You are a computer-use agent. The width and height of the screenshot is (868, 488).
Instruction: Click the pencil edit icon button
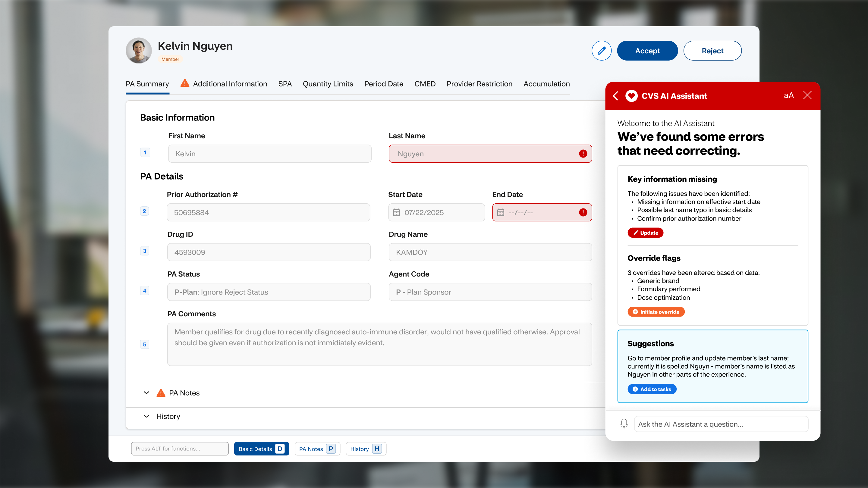point(602,51)
